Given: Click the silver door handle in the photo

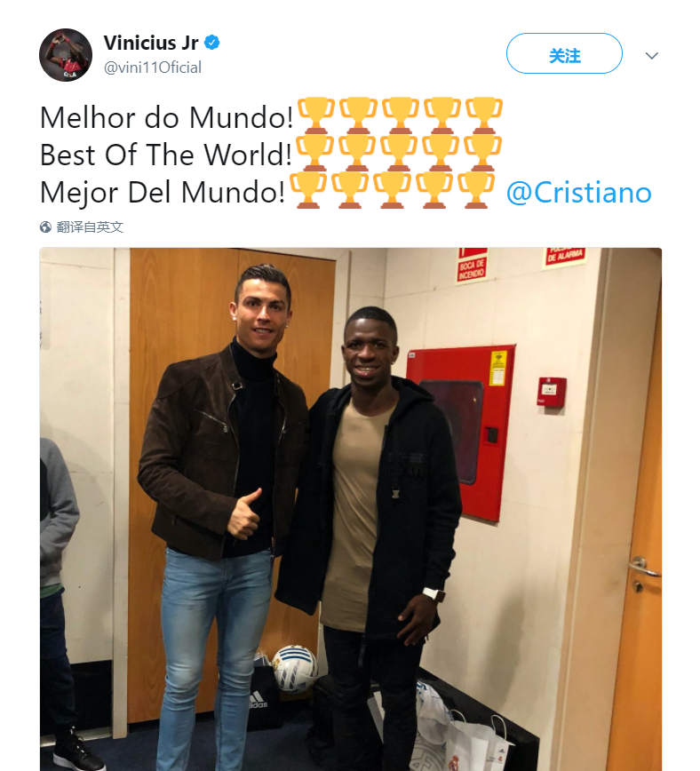Looking at the screenshot, I should click(643, 566).
